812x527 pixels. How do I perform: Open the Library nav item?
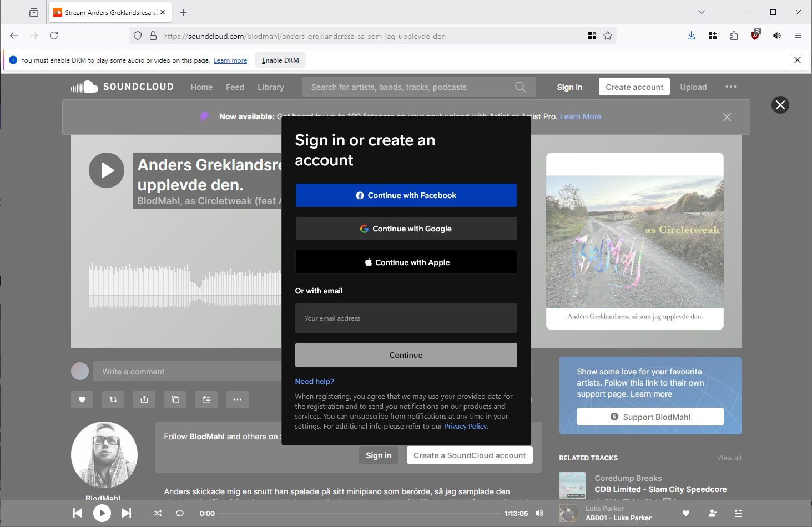coord(271,87)
